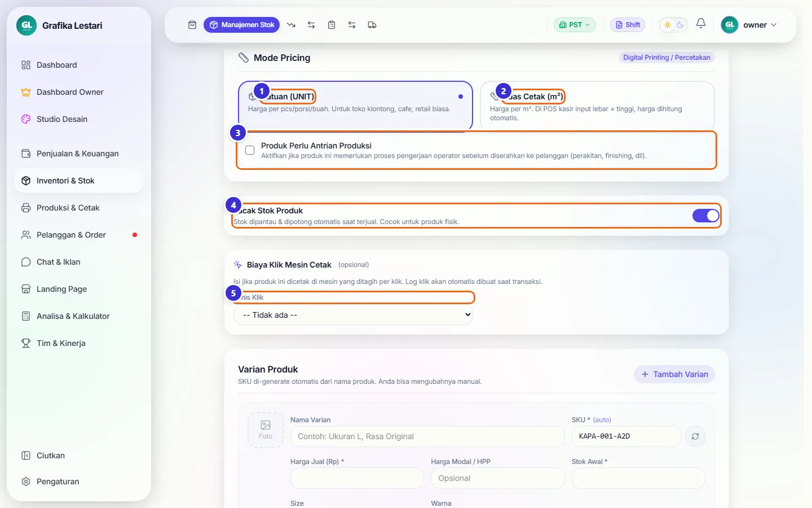Switch the light/dark theme toggle
This screenshot has height=508, width=812.
click(x=674, y=25)
